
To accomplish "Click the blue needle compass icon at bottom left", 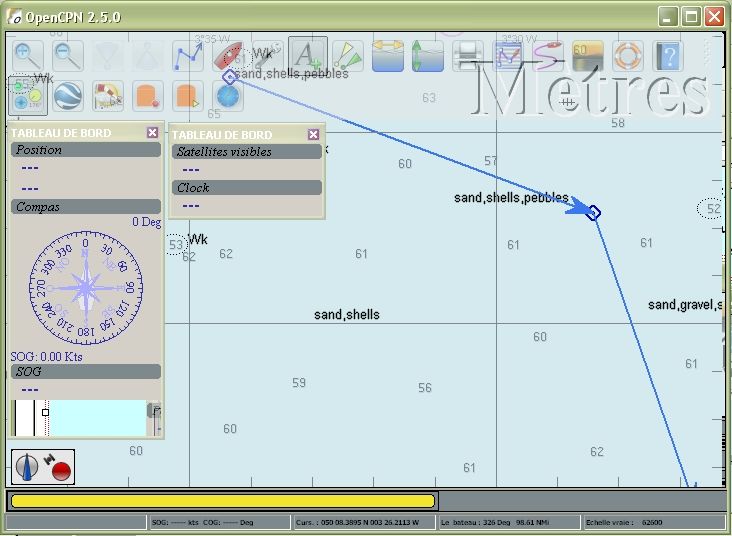I will point(27,467).
